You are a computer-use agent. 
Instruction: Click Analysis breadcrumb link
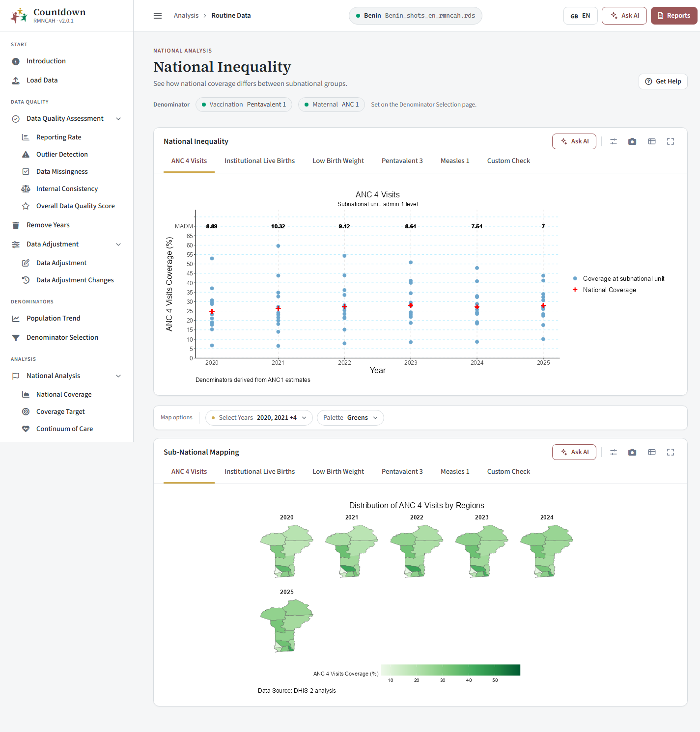[x=186, y=16]
